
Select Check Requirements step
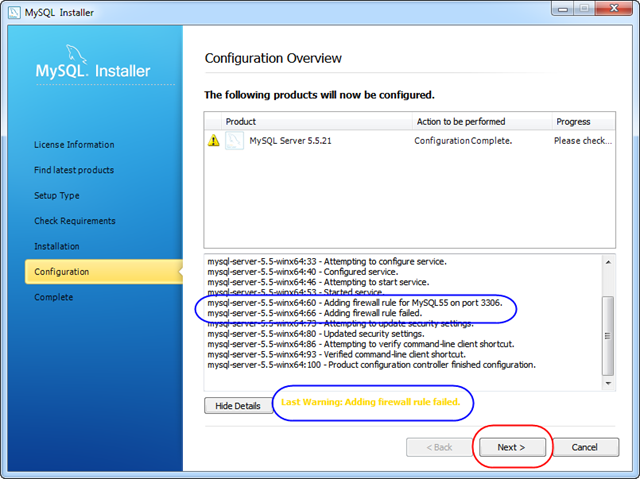click(75, 221)
